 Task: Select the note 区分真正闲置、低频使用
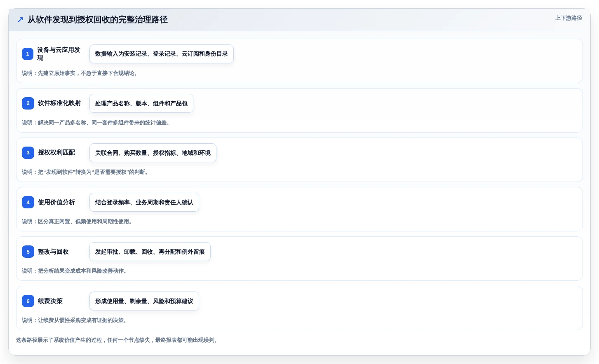(x=78, y=222)
